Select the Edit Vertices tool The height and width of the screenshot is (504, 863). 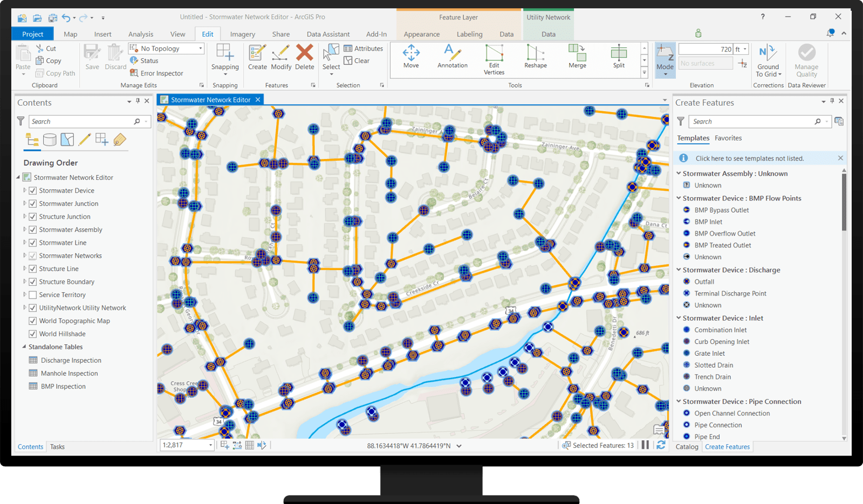point(494,59)
